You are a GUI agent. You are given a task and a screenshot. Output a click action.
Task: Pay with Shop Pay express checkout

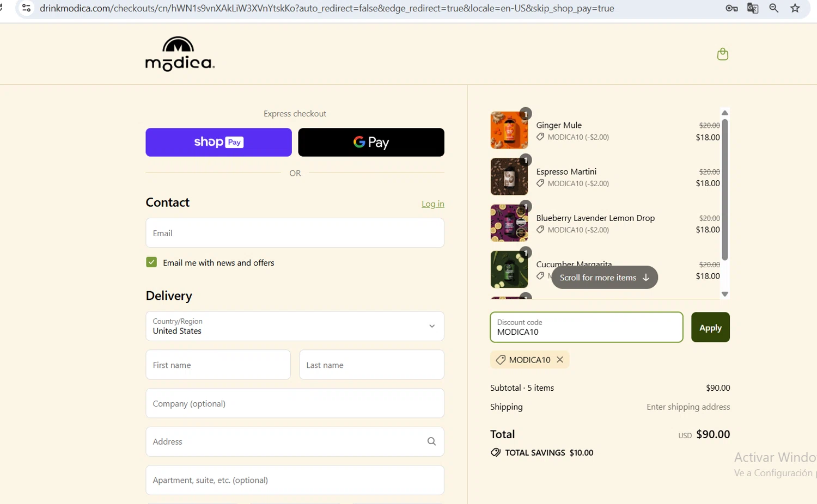[218, 142]
